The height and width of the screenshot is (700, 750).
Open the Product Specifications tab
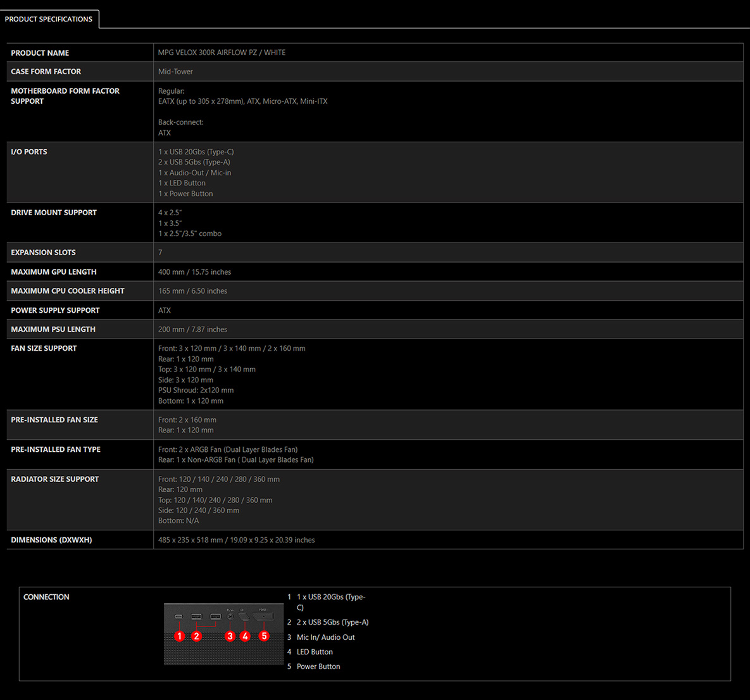[49, 19]
